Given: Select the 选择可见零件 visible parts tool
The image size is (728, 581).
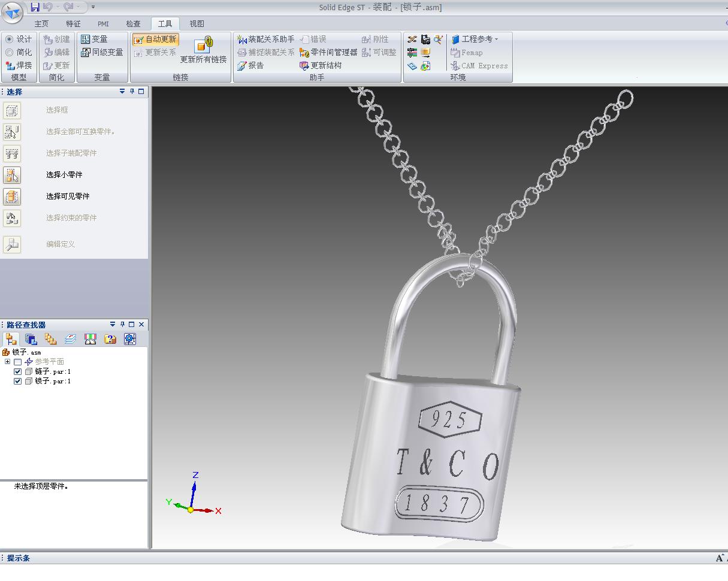Looking at the screenshot, I should pos(12,196).
